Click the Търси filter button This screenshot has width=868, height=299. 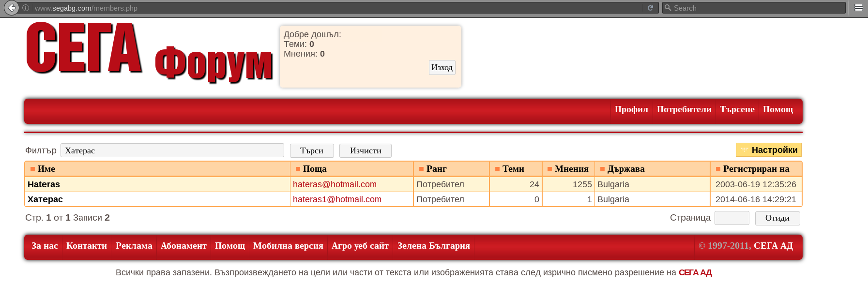pos(312,150)
